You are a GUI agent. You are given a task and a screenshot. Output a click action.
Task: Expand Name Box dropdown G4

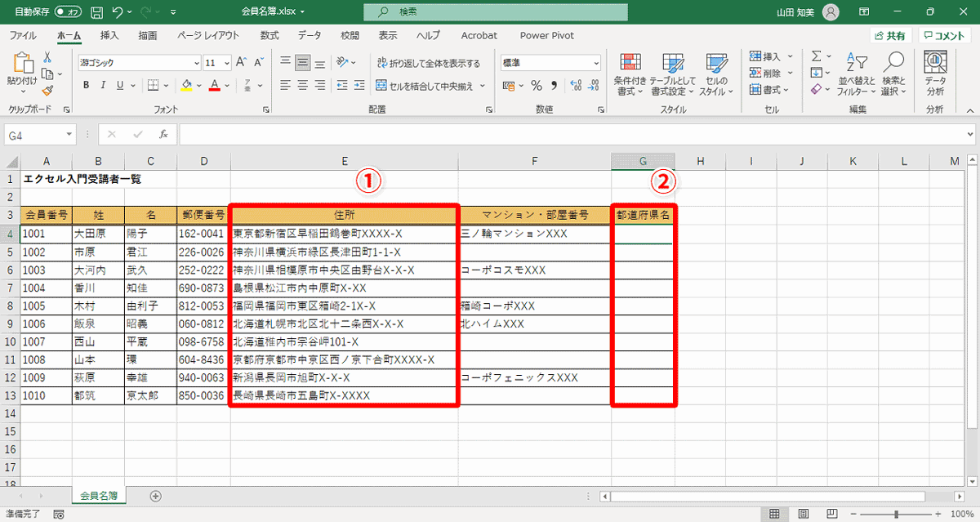coord(69,134)
